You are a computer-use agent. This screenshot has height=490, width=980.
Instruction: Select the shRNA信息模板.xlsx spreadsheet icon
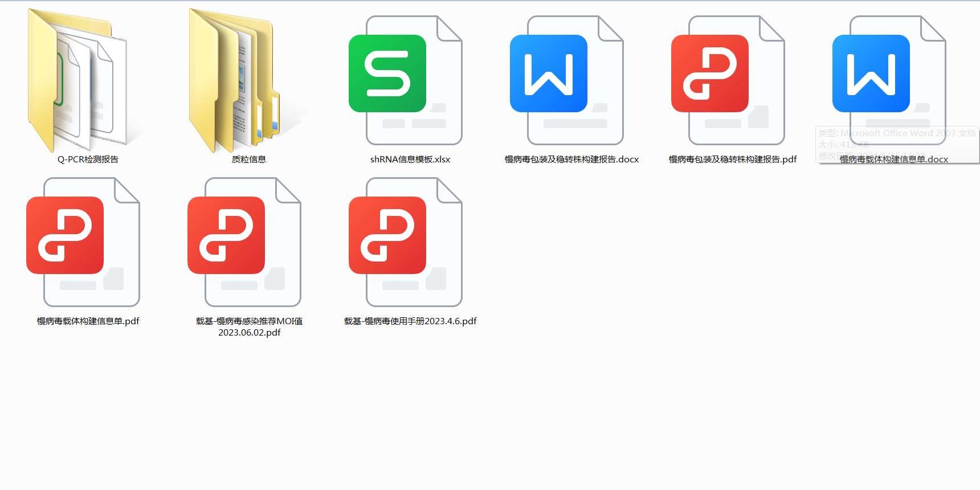click(405, 80)
